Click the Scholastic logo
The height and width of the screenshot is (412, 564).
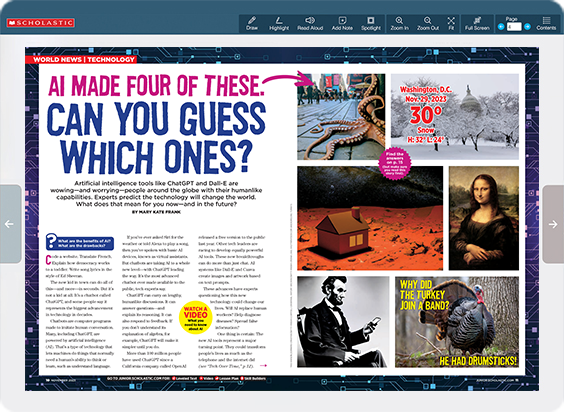(x=40, y=23)
